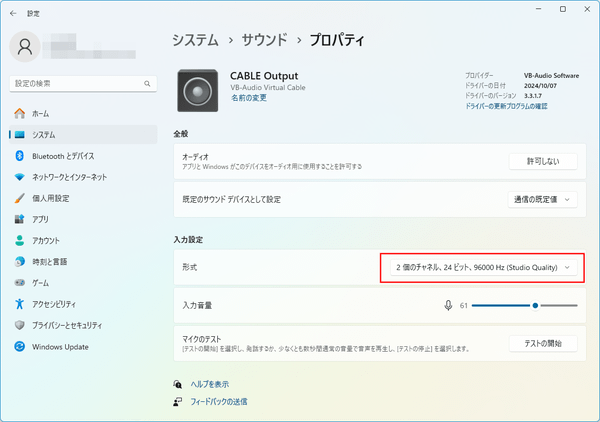Click 名前の変更 rename link
The width and height of the screenshot is (600, 422).
point(249,98)
